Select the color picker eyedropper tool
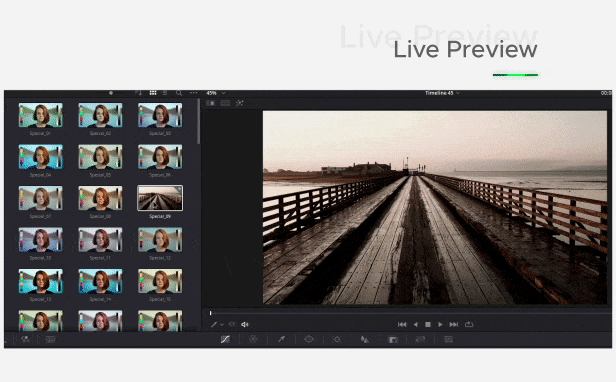 214,325
